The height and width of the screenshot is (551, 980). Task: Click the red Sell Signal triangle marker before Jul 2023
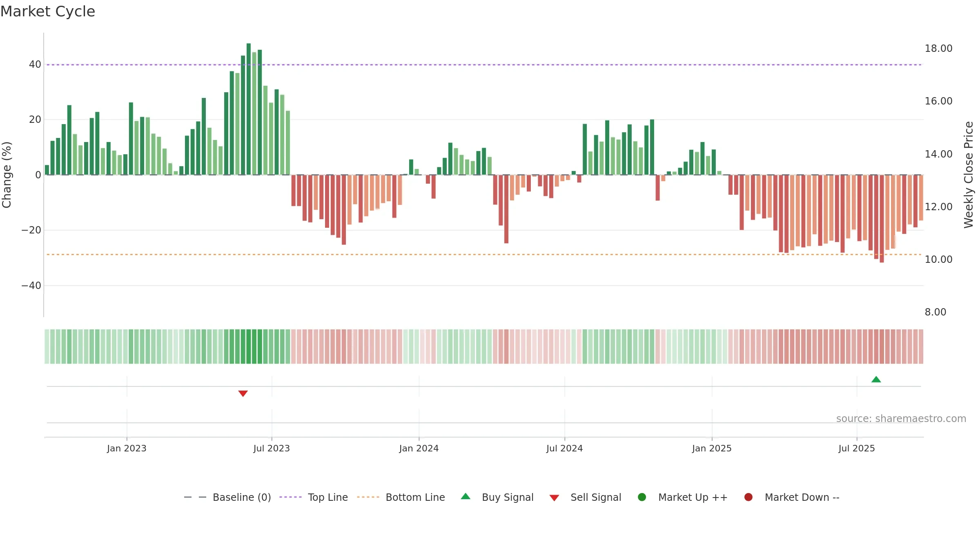pyautogui.click(x=243, y=393)
